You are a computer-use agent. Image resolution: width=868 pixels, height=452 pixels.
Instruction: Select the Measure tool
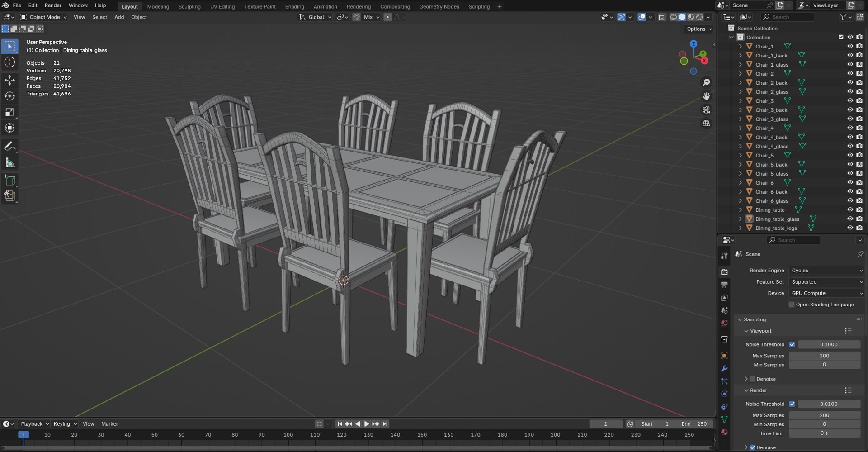click(x=9, y=162)
